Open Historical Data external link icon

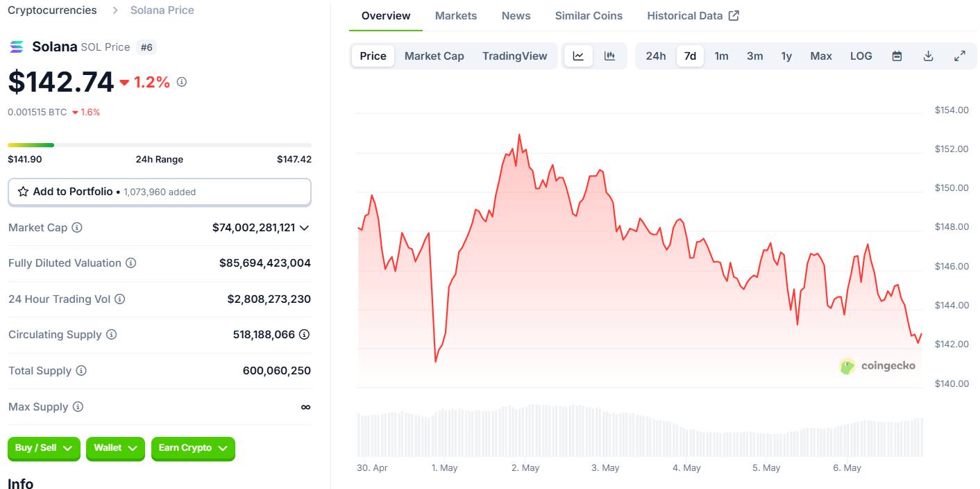[734, 15]
